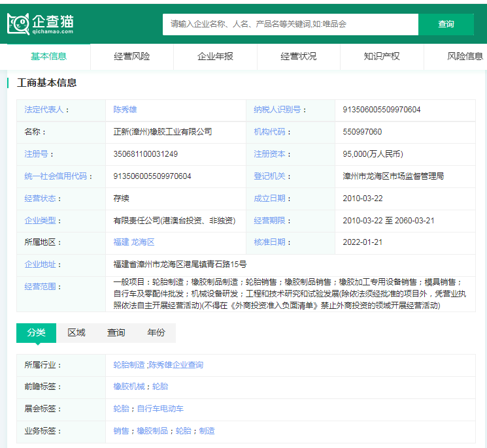Image resolution: width=487 pixels, height=448 pixels.
Task: Open the 橡胶机械 tag link
Action: (x=129, y=387)
